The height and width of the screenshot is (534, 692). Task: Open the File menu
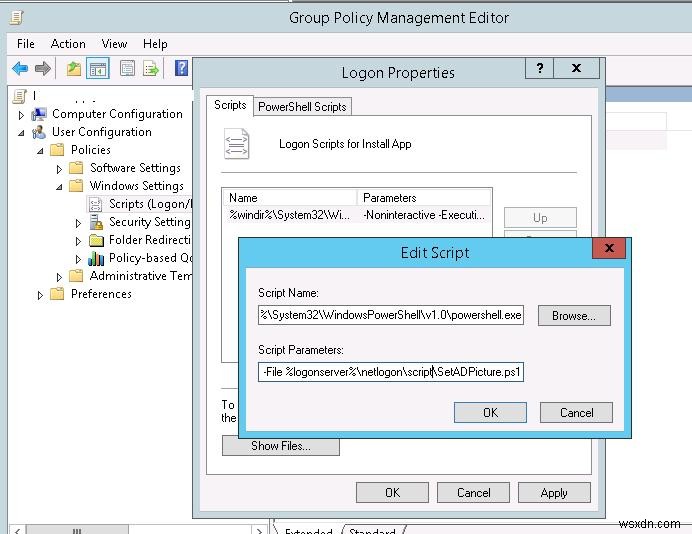(x=26, y=44)
